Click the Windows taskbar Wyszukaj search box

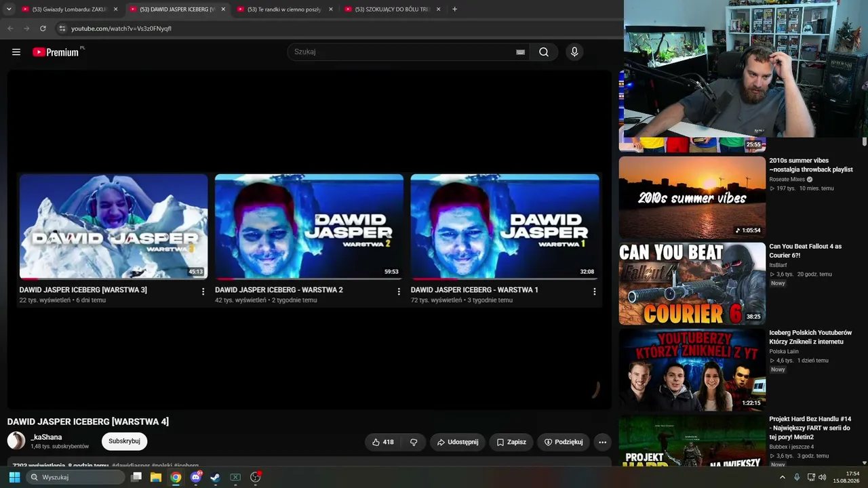(75, 477)
